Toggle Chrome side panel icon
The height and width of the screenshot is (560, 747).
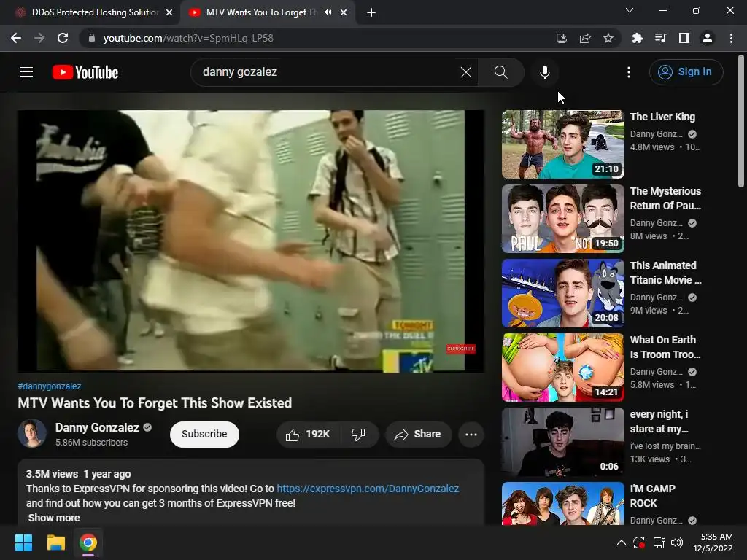coord(684,38)
